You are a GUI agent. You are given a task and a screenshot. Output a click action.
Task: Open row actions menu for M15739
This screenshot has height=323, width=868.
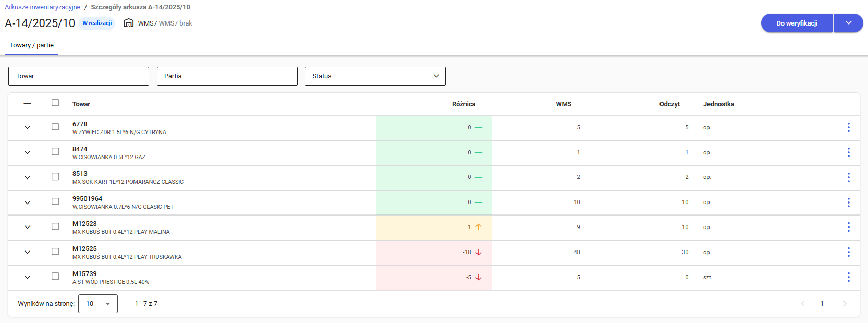[848, 277]
